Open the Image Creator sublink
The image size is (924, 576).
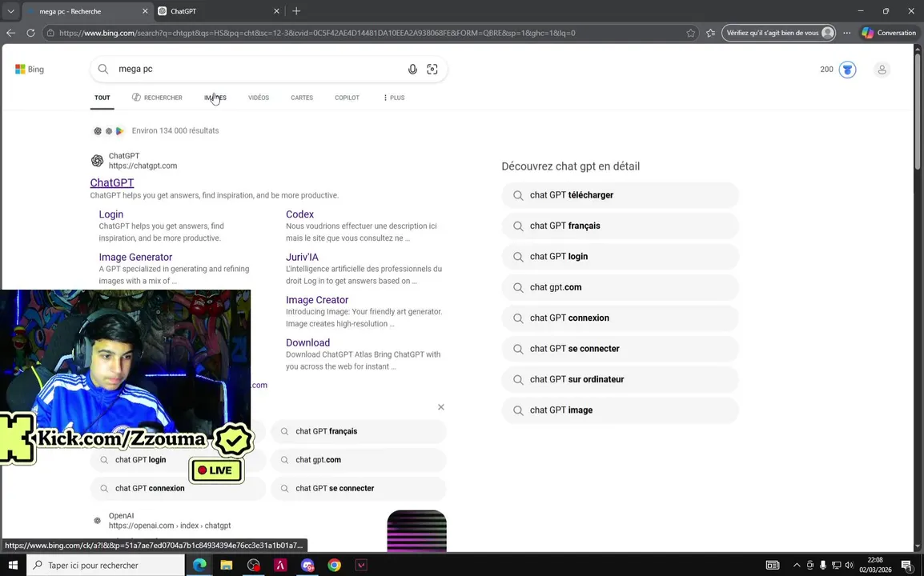(x=317, y=300)
